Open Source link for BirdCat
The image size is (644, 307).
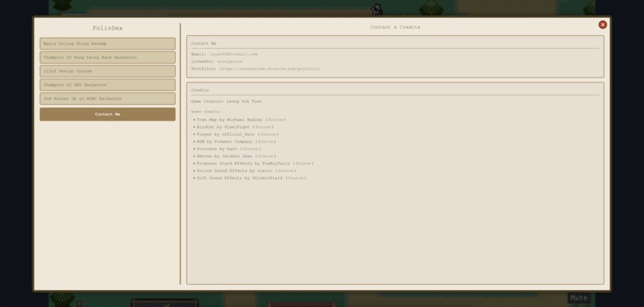tap(263, 127)
